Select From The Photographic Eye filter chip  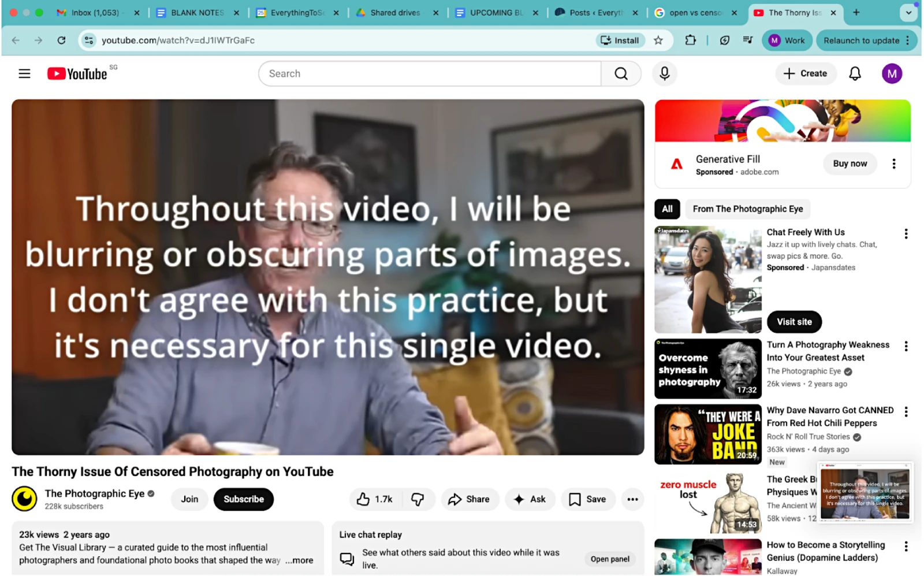747,209
